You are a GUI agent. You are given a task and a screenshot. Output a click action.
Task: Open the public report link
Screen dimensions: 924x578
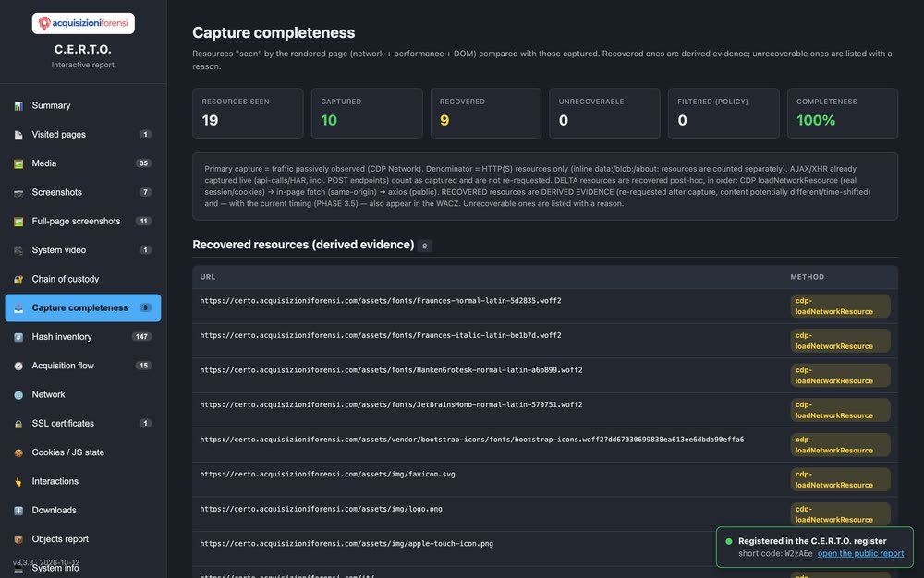point(860,553)
